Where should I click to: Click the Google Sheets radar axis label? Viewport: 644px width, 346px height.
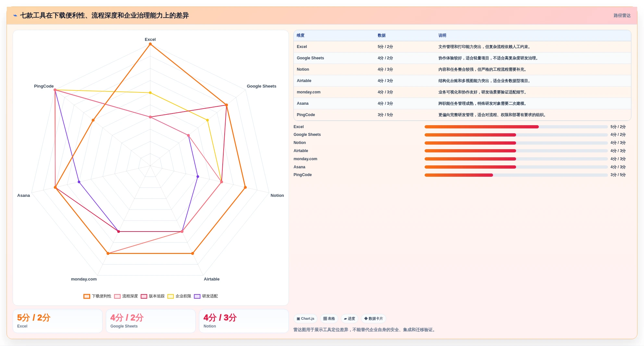point(261,86)
